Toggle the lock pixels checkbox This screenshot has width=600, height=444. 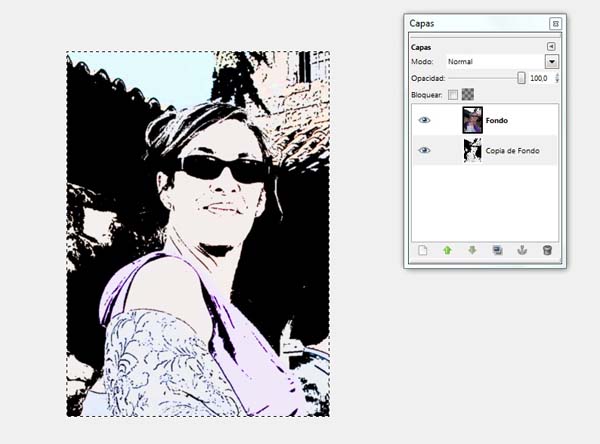pos(453,95)
